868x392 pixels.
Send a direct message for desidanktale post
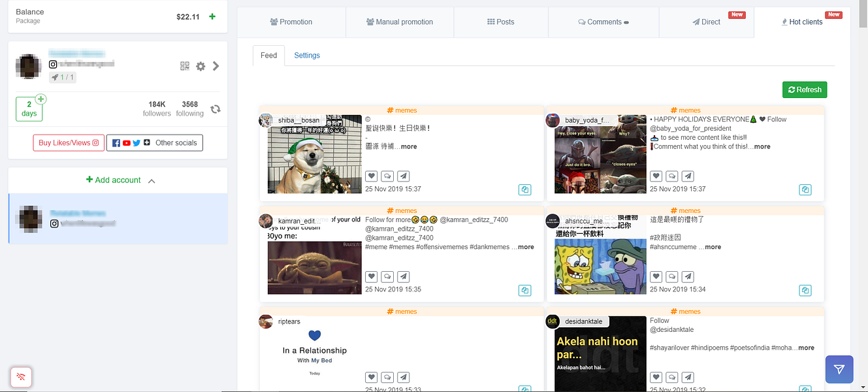point(688,377)
